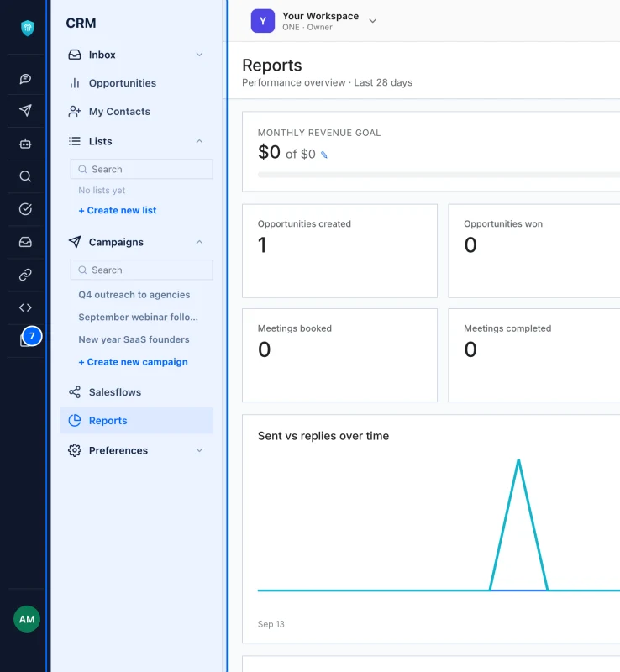Image resolution: width=620 pixels, height=672 pixels.
Task: Click the Preferences gear icon
Action: tap(75, 450)
